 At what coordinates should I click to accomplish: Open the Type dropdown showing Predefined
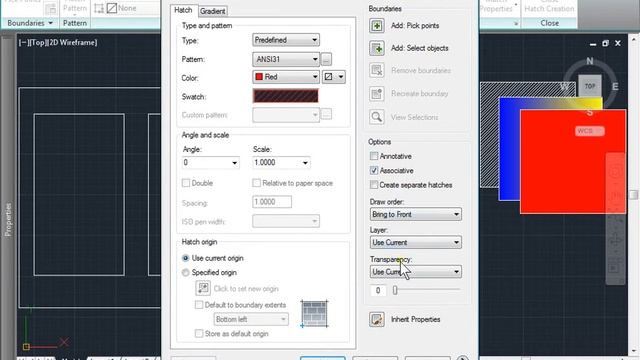point(286,40)
